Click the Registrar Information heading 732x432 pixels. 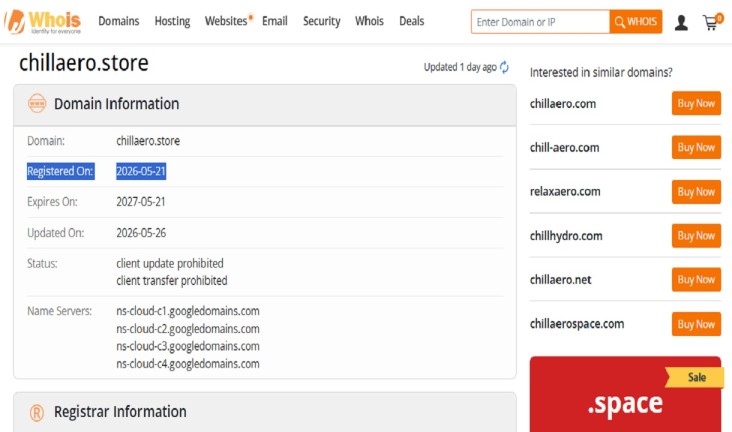point(120,412)
